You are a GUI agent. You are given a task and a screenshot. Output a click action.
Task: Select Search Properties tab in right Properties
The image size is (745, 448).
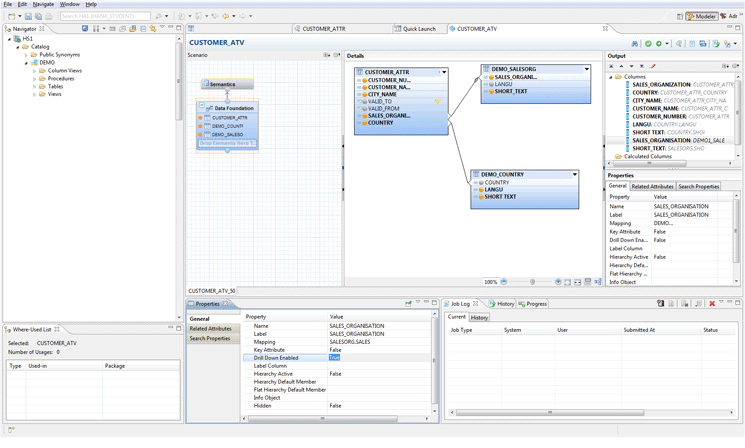(698, 186)
